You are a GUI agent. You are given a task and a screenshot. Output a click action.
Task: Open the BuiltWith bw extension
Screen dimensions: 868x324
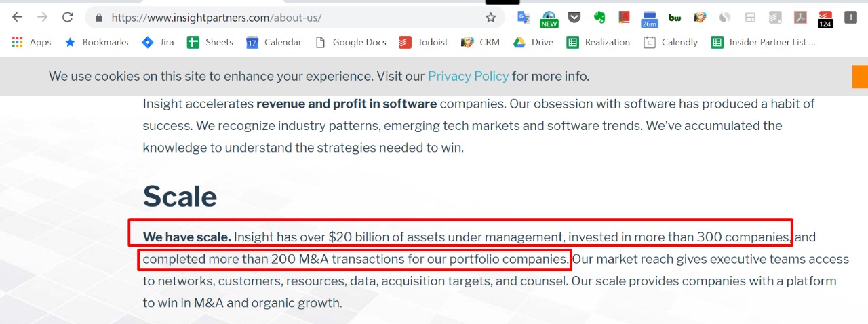tap(674, 18)
